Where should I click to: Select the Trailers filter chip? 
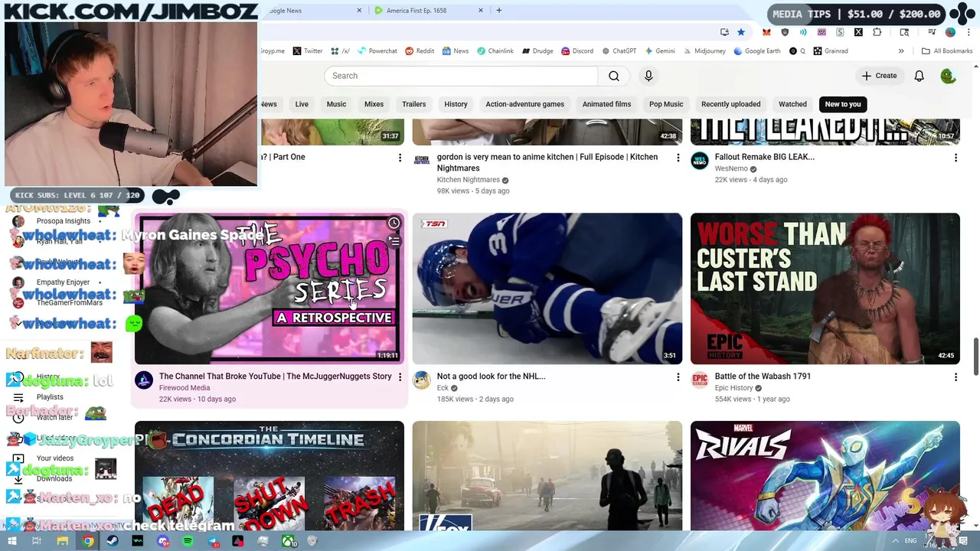click(413, 104)
